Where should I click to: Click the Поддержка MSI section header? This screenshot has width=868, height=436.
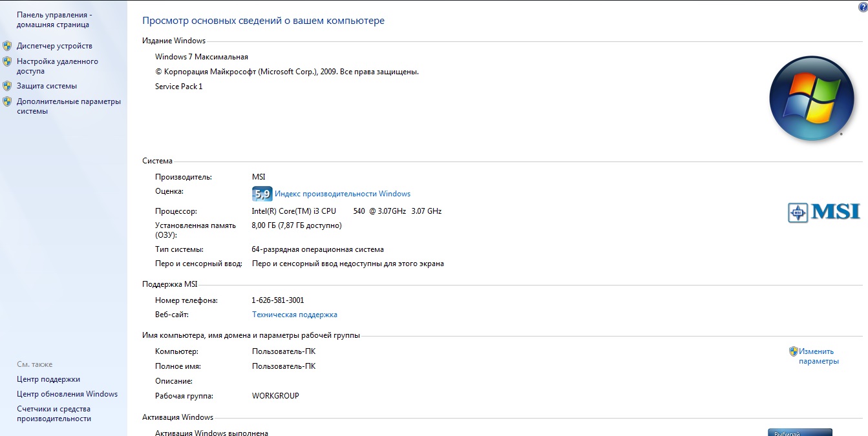[x=169, y=284]
